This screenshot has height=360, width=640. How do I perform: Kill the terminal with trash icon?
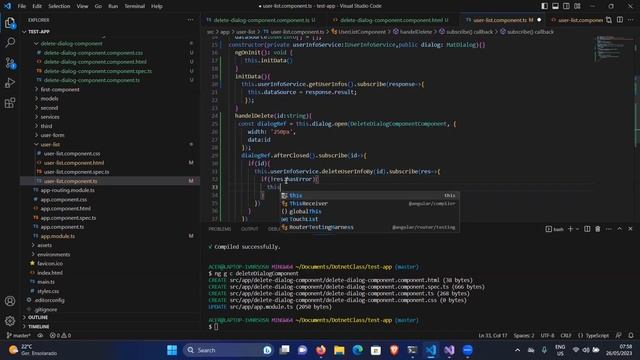[598, 229]
